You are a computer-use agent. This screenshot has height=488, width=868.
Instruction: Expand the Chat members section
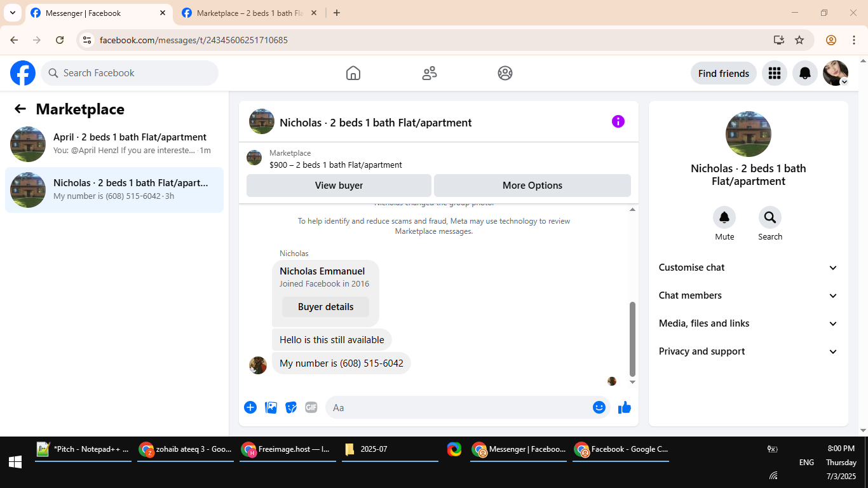pos(749,295)
